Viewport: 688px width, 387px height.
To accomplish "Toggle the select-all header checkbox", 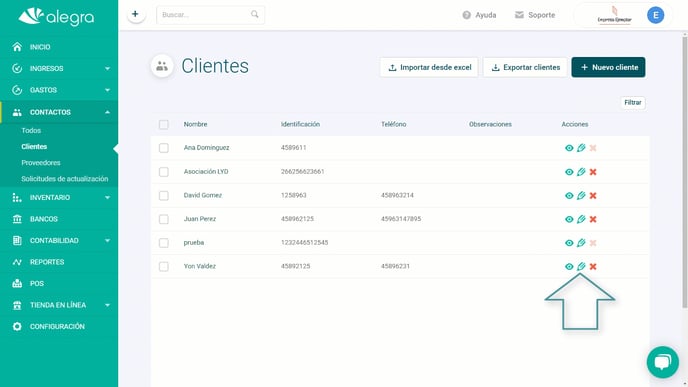I will tap(164, 125).
